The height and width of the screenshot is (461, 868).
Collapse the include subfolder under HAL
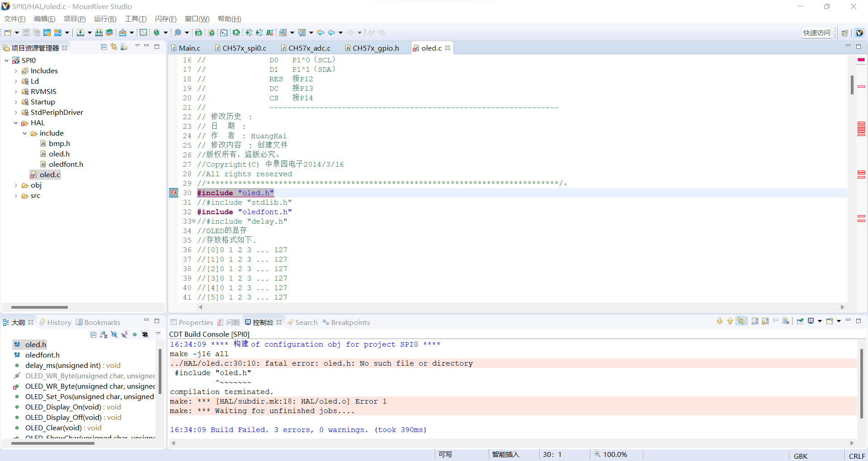[25, 133]
